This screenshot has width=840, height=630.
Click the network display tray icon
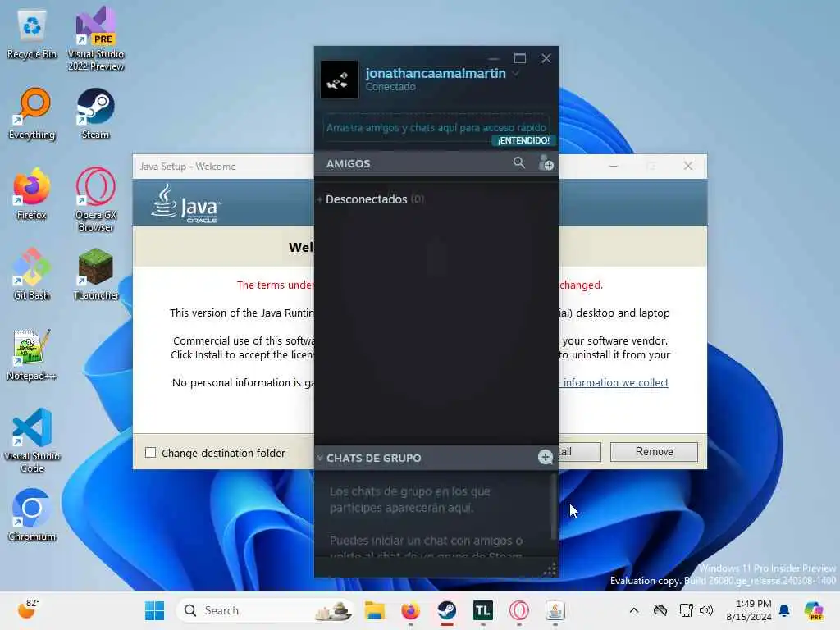[686, 610]
